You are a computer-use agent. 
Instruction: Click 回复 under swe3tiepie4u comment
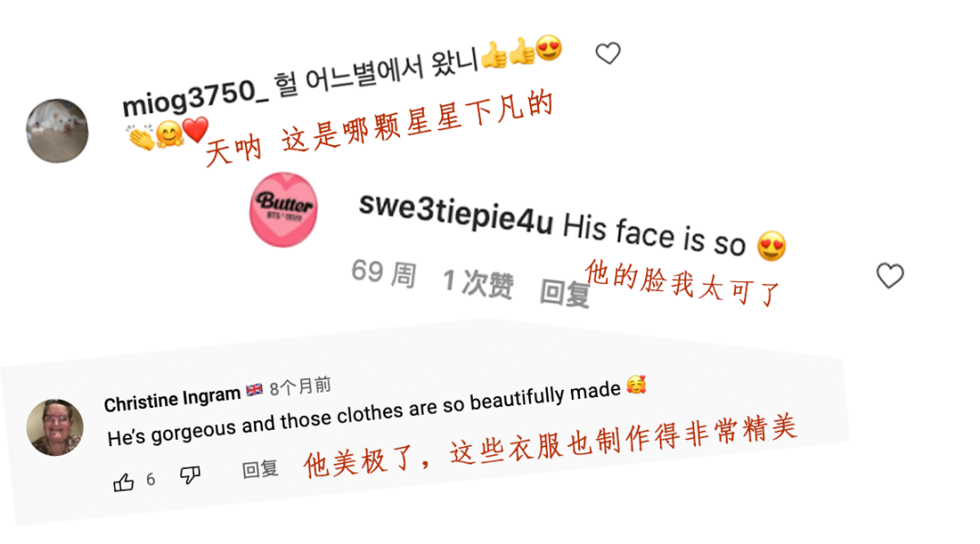[x=565, y=293]
